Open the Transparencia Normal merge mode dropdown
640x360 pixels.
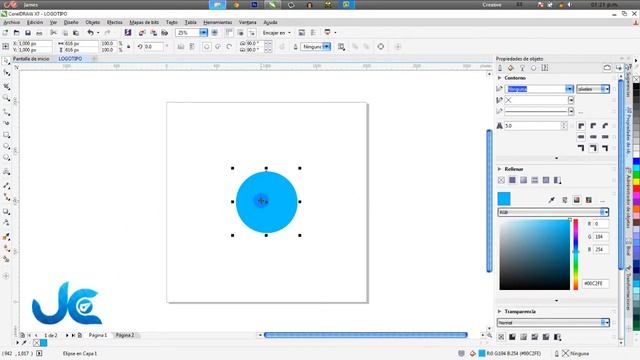553,322
